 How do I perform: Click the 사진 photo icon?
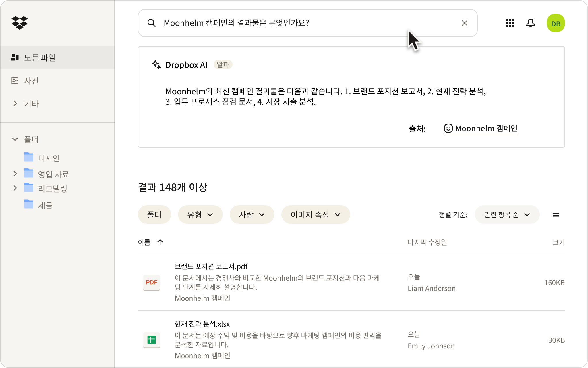(x=15, y=80)
